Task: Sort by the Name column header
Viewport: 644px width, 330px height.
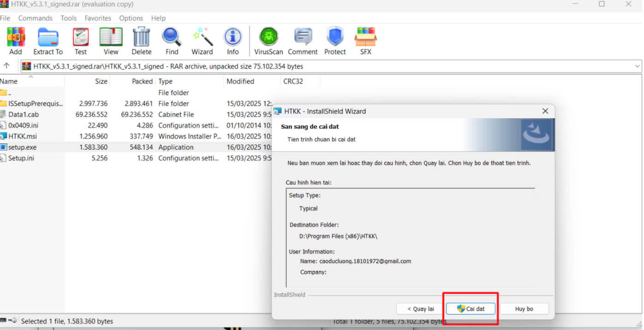Action: [x=32, y=81]
